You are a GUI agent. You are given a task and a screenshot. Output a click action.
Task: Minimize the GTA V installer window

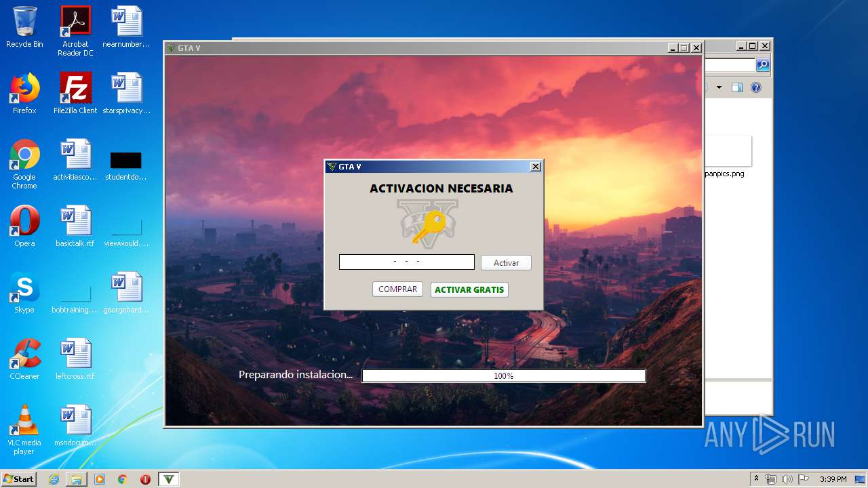pyautogui.click(x=672, y=48)
